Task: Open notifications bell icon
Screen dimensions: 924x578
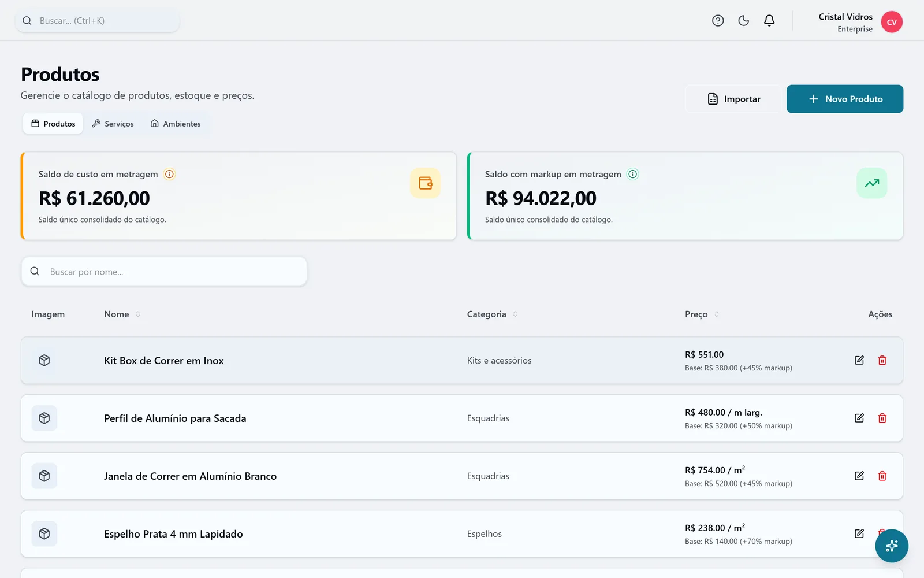Action: [x=769, y=21]
